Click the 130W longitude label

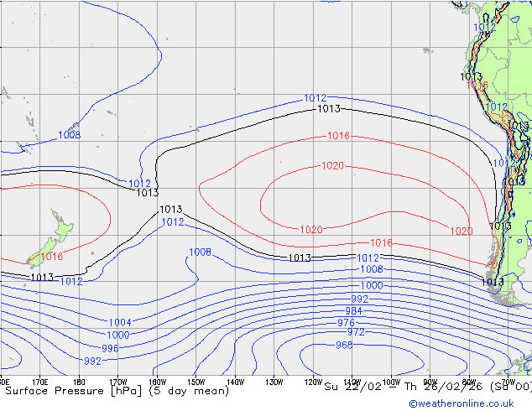[274, 382]
